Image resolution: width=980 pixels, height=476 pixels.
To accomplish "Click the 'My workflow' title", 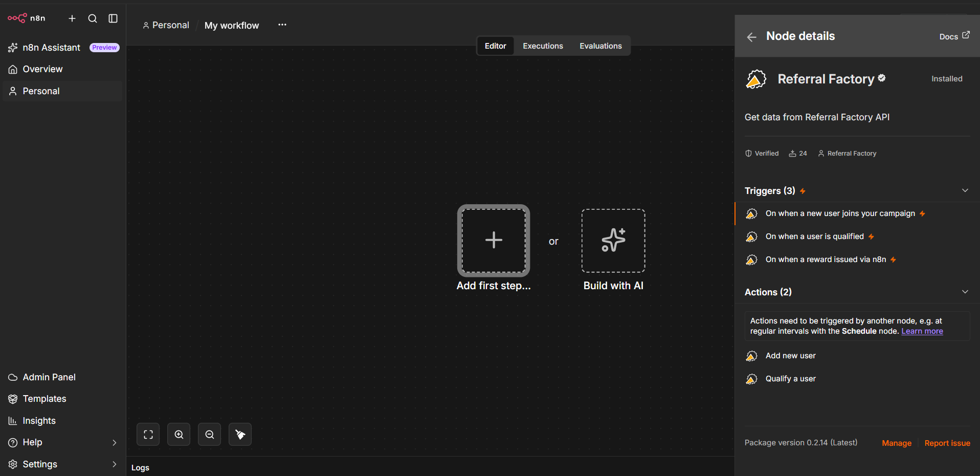I will click(x=232, y=26).
